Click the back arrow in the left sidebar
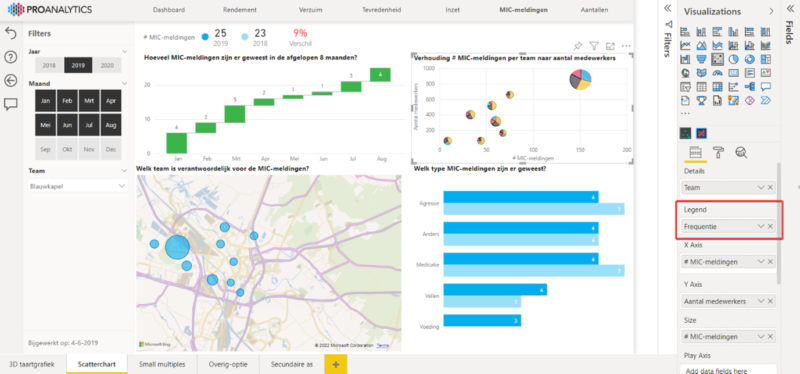 pos(11,81)
